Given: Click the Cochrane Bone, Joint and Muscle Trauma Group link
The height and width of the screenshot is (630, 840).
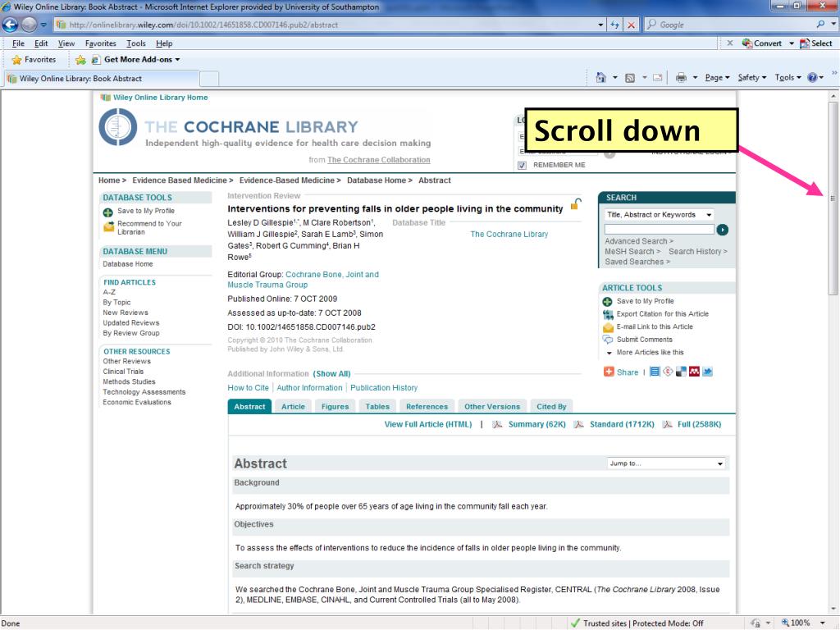Looking at the screenshot, I should click(x=304, y=280).
